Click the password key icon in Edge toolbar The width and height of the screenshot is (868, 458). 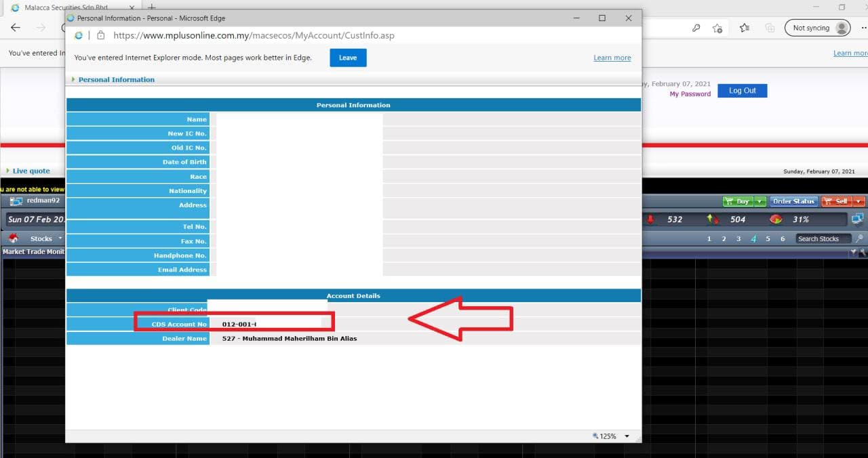696,28
